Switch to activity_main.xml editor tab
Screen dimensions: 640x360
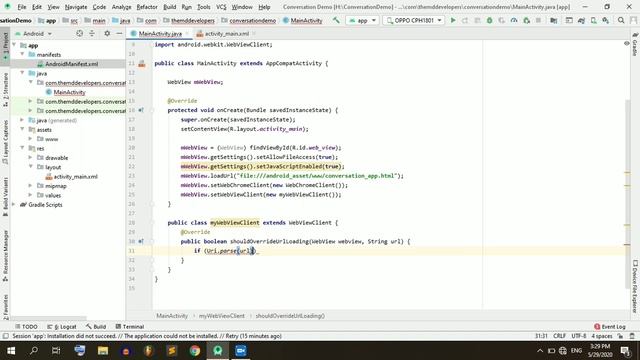[227, 33]
